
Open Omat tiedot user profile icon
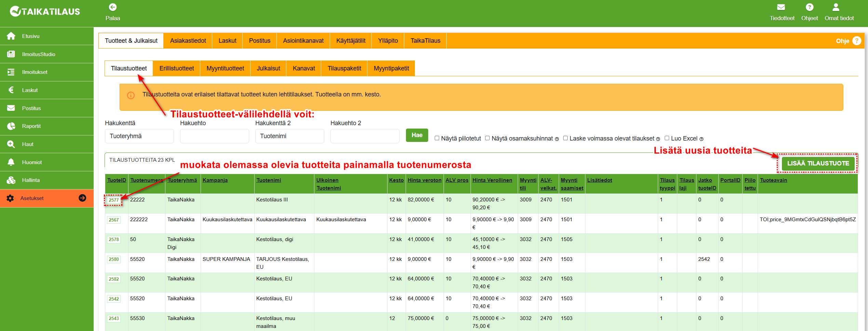836,7
